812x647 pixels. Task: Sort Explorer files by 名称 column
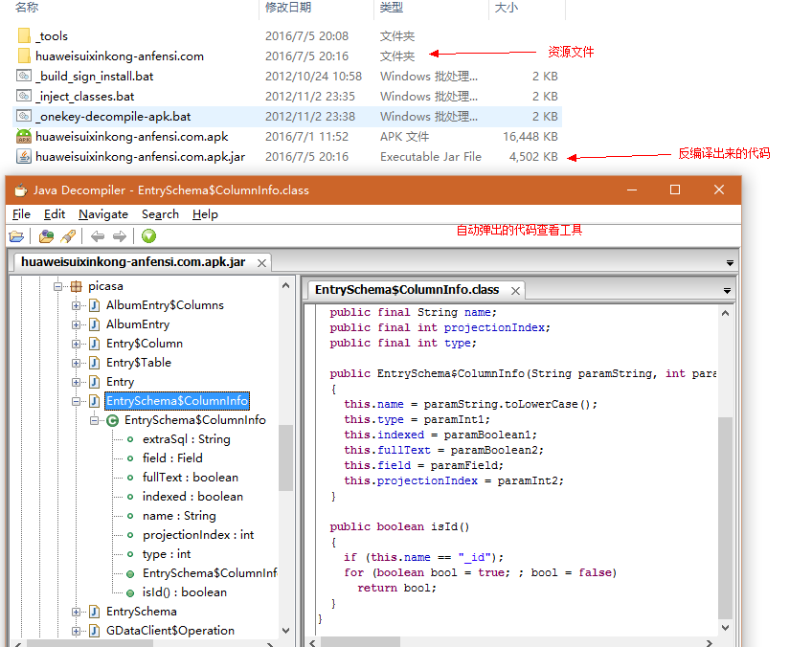(x=27, y=8)
